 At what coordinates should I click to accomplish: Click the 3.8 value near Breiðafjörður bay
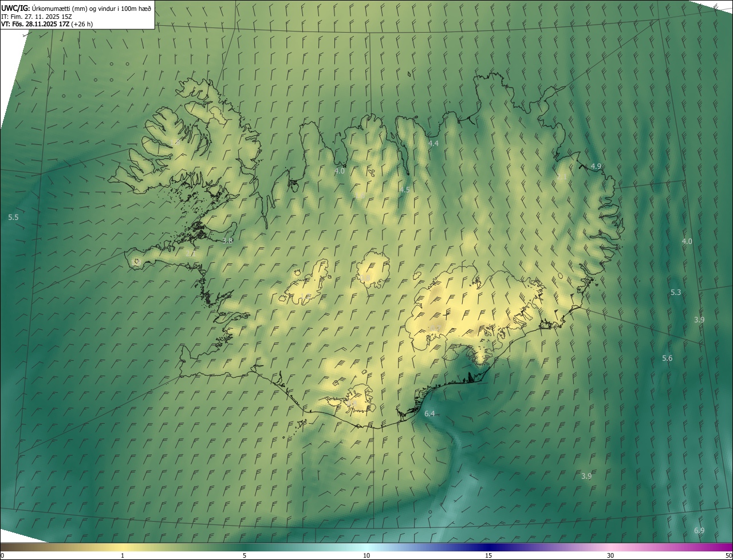(x=227, y=241)
